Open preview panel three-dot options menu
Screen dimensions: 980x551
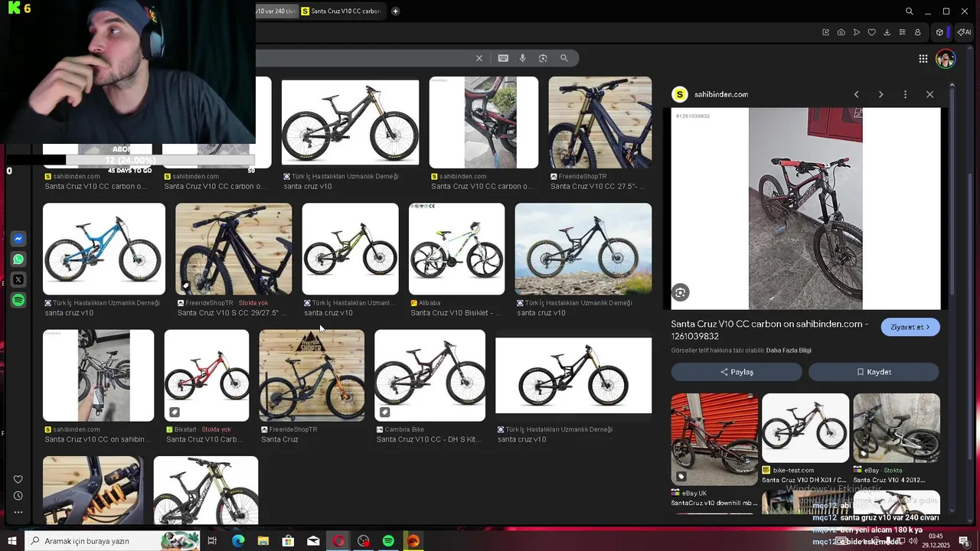click(905, 94)
